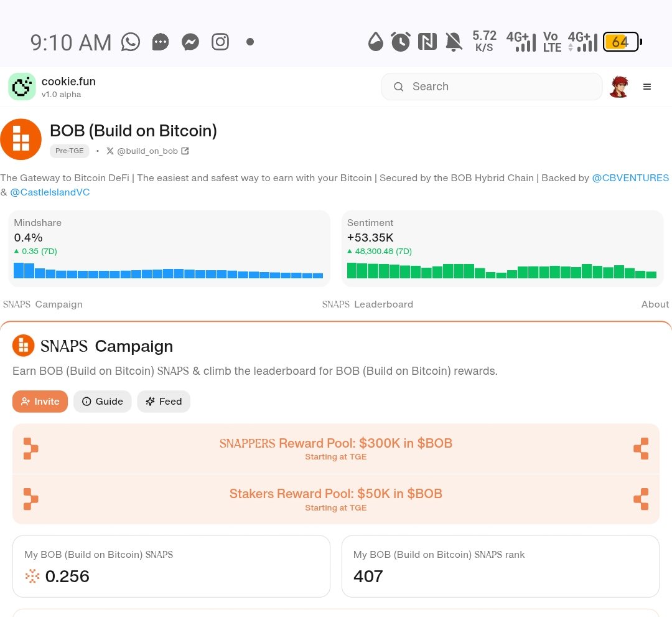Tap the muted bell status icon
The image size is (672, 617).
[x=454, y=42]
